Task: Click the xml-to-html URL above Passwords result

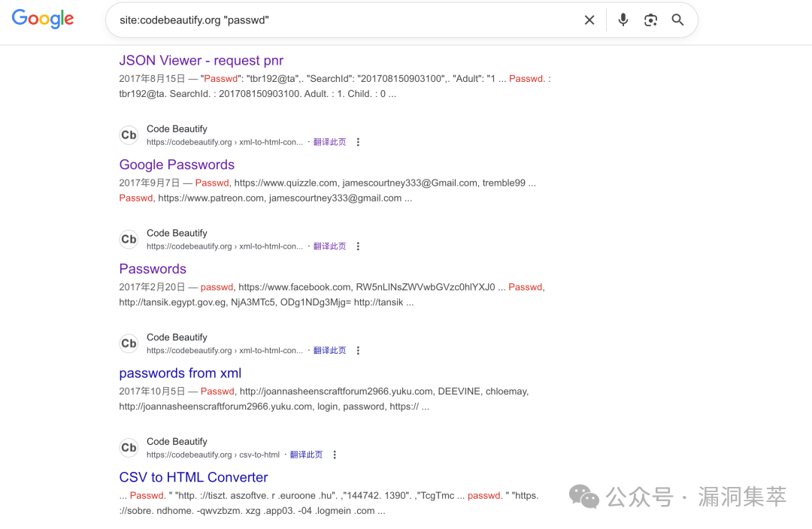Action: (x=225, y=246)
